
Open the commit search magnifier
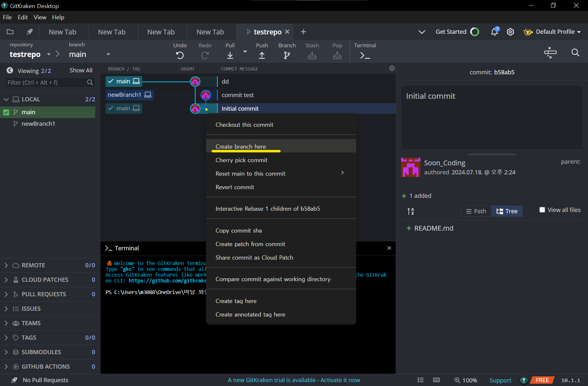tap(575, 52)
